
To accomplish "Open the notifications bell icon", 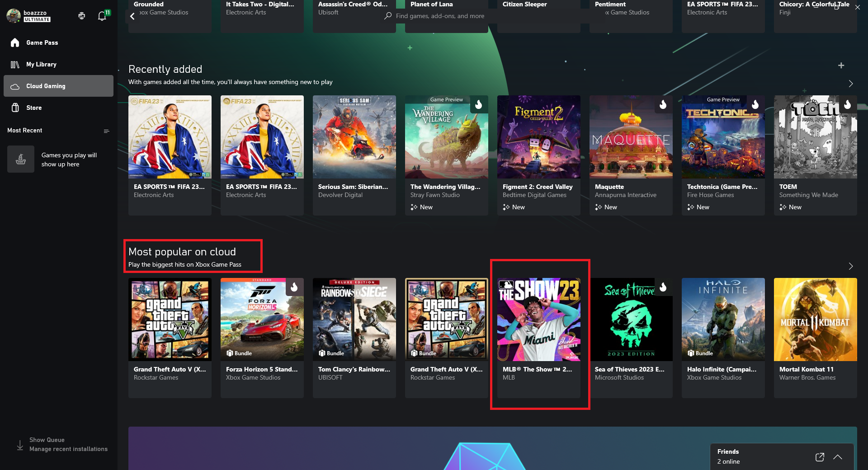I will pyautogui.click(x=102, y=16).
